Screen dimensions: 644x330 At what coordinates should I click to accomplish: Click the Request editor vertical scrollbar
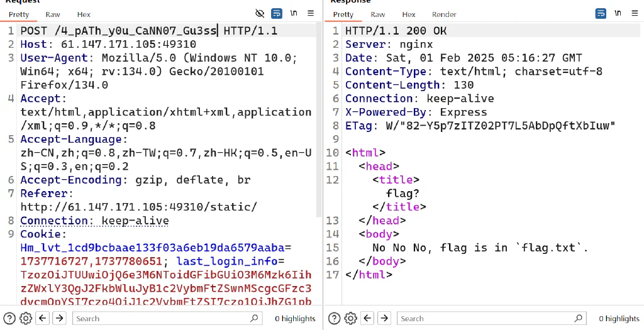319,120
